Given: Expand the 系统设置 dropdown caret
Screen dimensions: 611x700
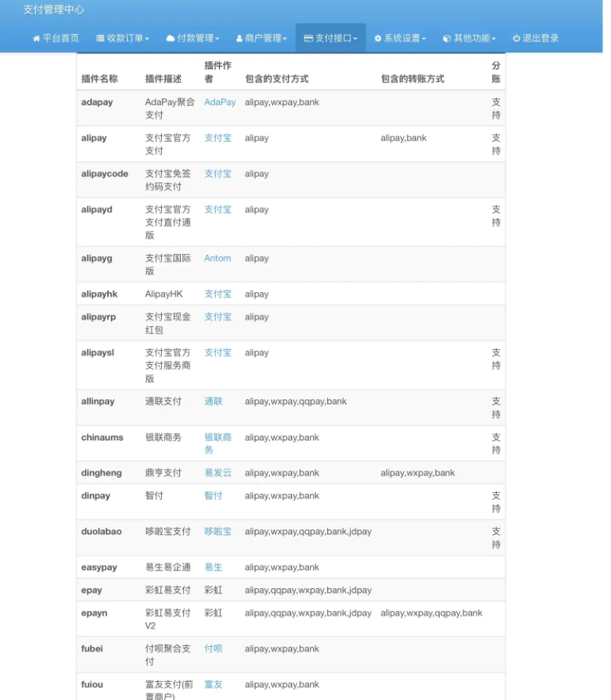Looking at the screenshot, I should [x=424, y=39].
